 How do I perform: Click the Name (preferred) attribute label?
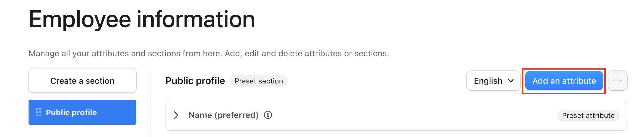coord(224,115)
